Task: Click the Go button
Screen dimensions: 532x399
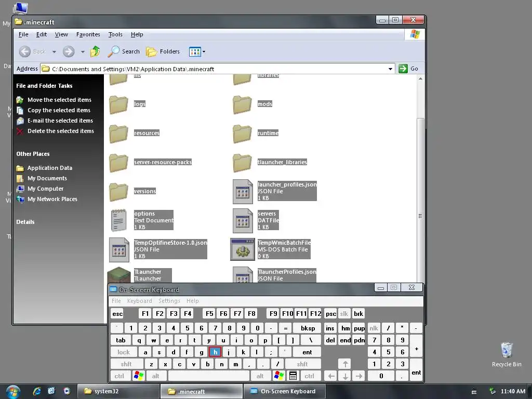Action: [408, 69]
